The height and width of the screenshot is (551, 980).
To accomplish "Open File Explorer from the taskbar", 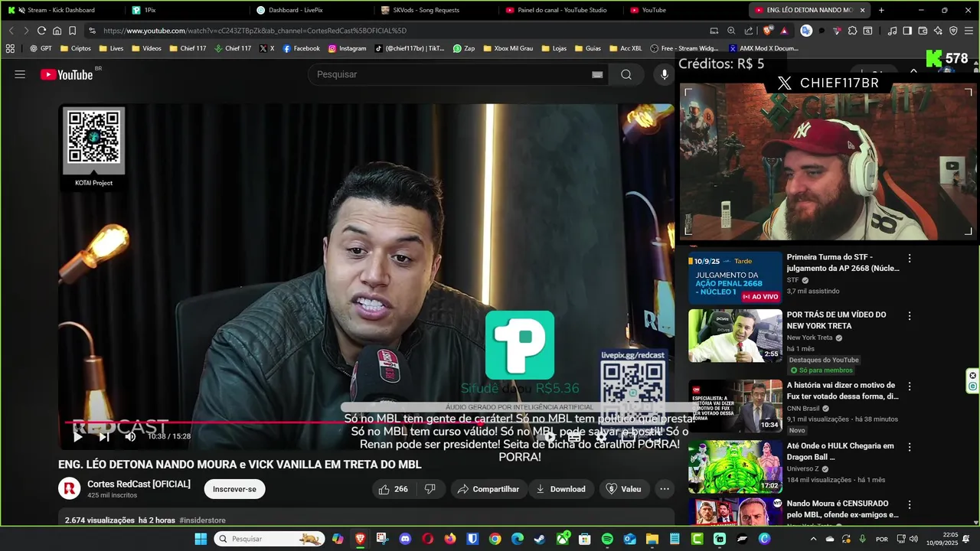I will [652, 539].
